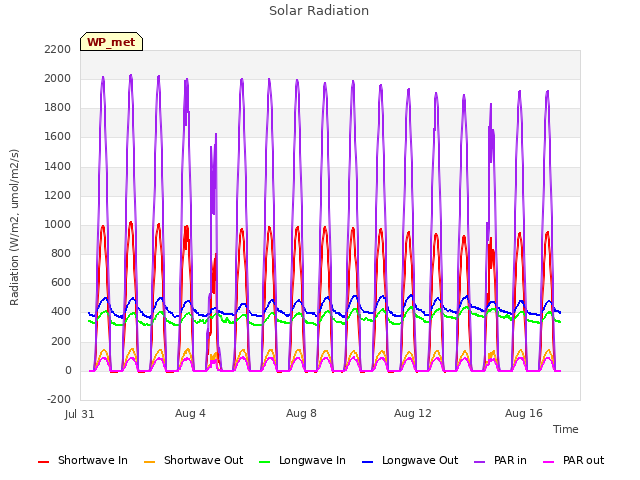Click the Aug 16 x-axis tick label
The width and height of the screenshot is (640, 480).
click(524, 413)
